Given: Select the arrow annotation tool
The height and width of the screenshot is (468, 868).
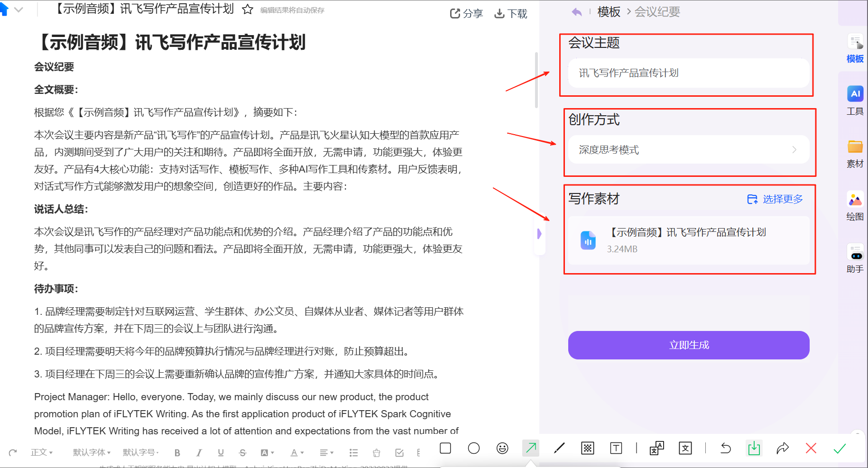Looking at the screenshot, I should (x=531, y=448).
